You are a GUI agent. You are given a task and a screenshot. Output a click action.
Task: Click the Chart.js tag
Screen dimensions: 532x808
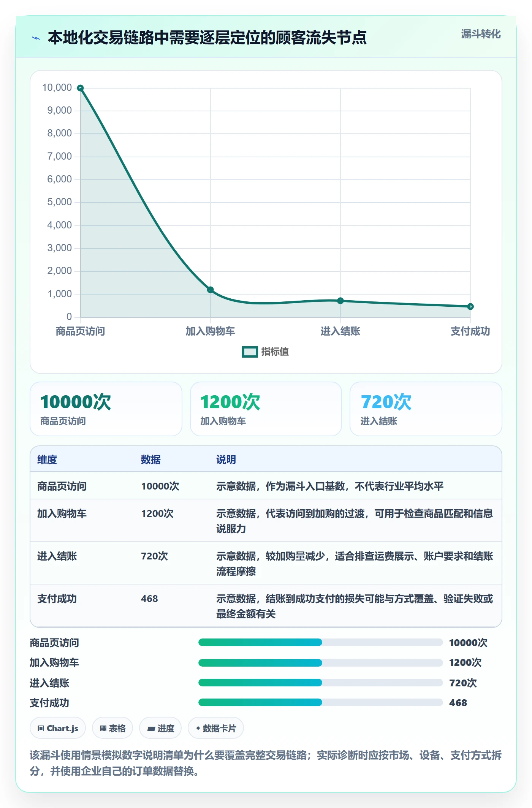point(58,728)
